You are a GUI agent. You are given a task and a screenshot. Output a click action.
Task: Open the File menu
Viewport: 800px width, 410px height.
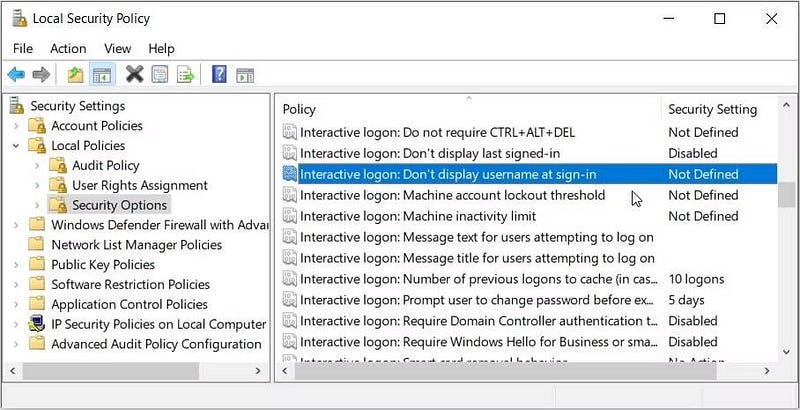pos(23,48)
